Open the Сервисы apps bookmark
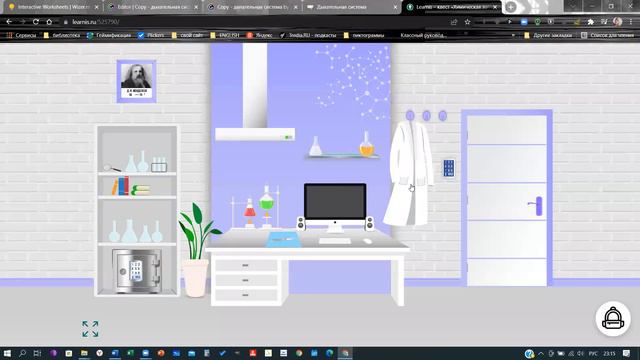Viewport: 640px width, 360px height. (x=21, y=36)
